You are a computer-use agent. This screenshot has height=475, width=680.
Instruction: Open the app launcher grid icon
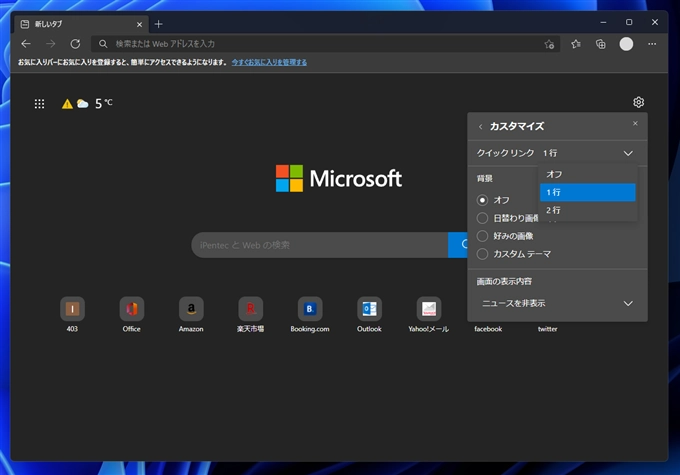point(39,104)
